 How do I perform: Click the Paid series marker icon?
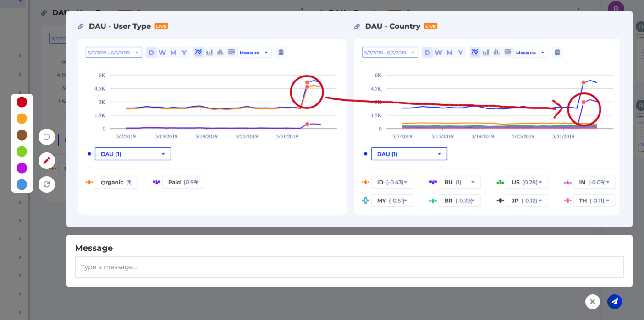[x=157, y=182]
